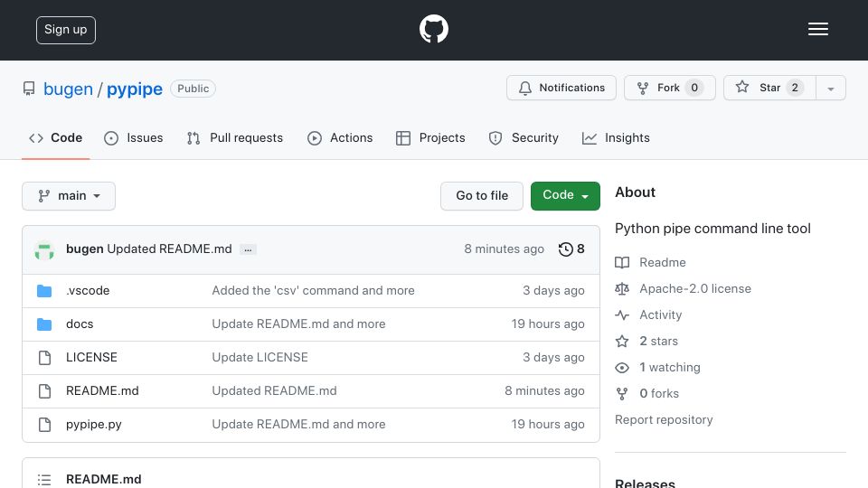Open the docs folder
The image size is (868, 488).
[80, 324]
